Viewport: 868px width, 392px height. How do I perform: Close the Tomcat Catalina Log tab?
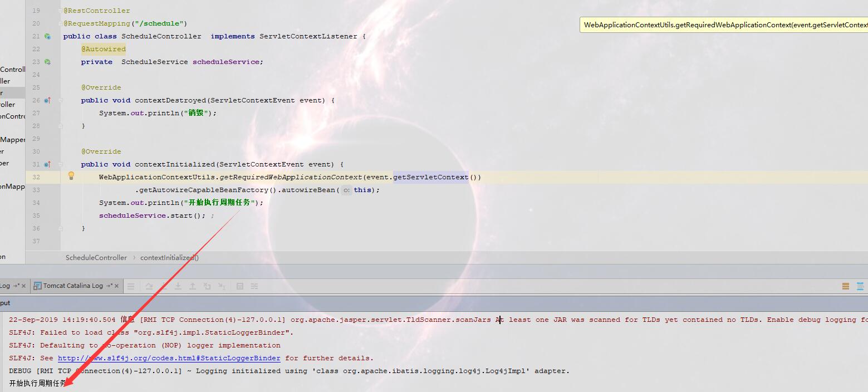(x=116, y=286)
